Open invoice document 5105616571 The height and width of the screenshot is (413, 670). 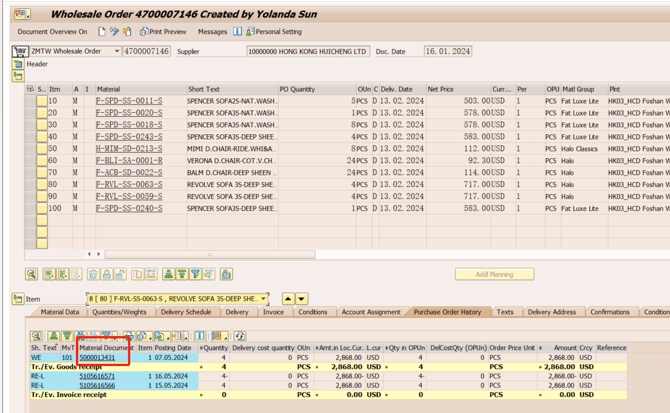(97, 375)
